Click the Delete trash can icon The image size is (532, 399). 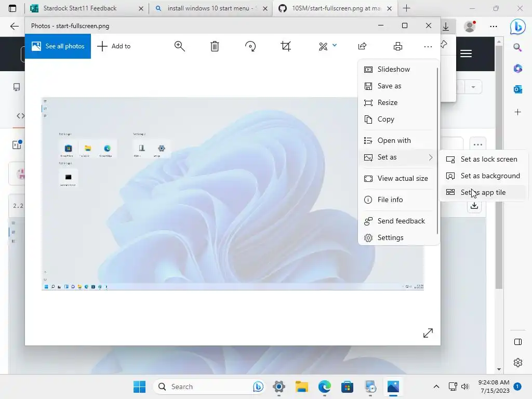pyautogui.click(x=215, y=46)
